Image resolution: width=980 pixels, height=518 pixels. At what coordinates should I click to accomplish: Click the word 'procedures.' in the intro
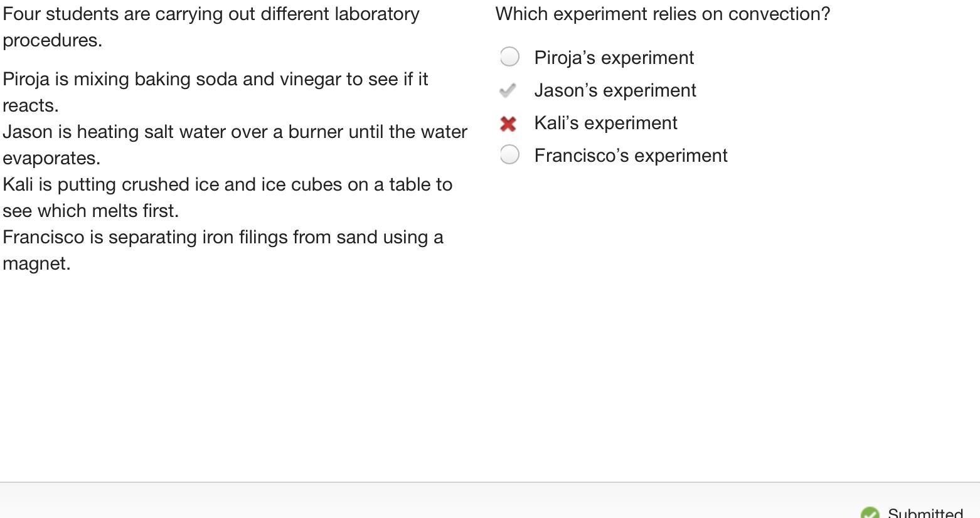[52, 40]
